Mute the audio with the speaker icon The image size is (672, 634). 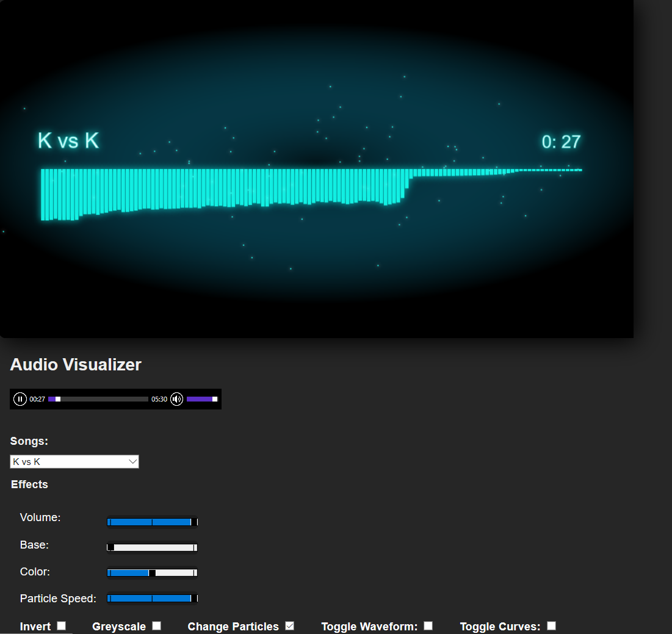(x=177, y=399)
